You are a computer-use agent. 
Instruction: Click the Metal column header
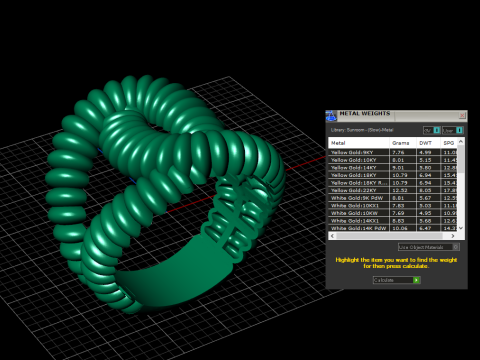pyautogui.click(x=359, y=143)
